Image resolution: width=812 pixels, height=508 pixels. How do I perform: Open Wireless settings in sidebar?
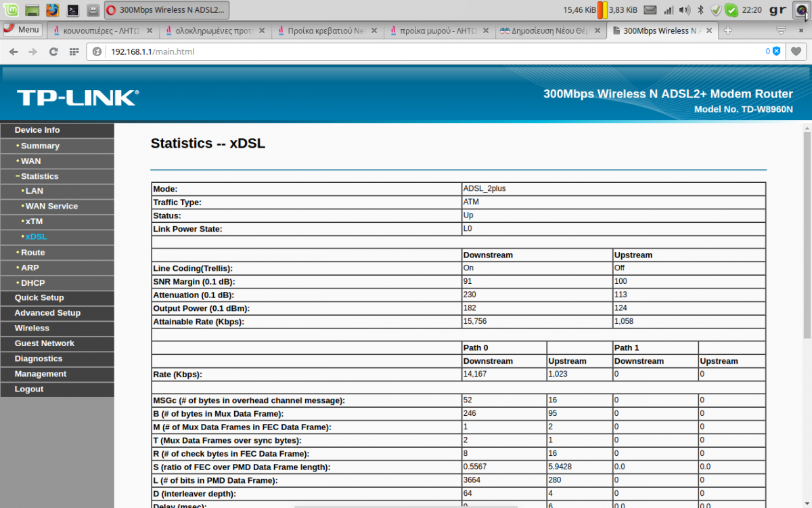pos(57,329)
